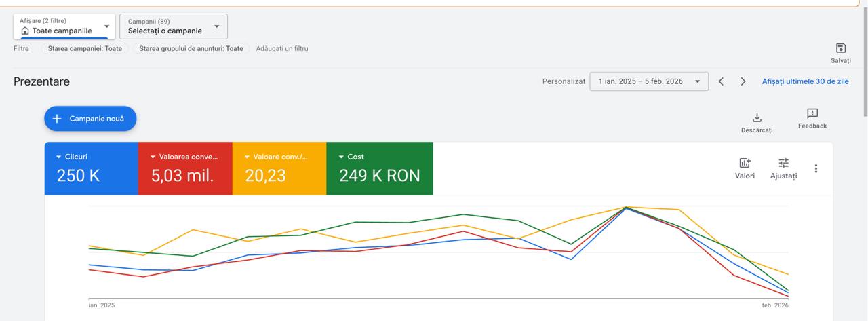
Task: Open the chart three-dot more options menu
Action: point(816,168)
